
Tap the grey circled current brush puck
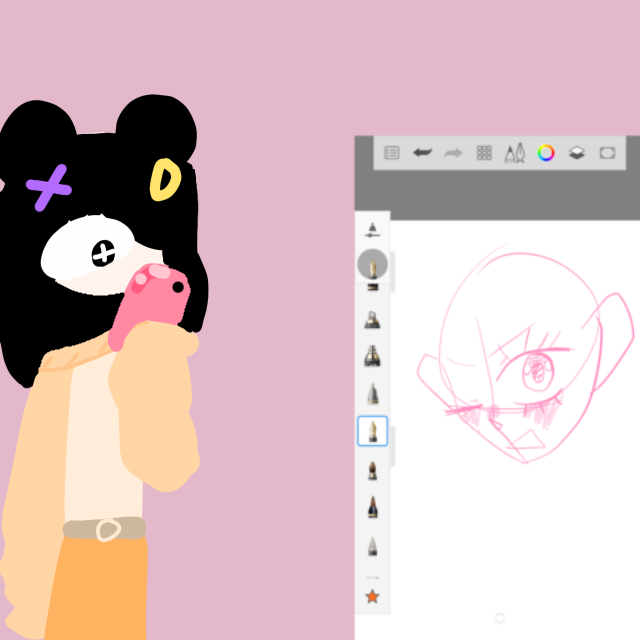[372, 265]
